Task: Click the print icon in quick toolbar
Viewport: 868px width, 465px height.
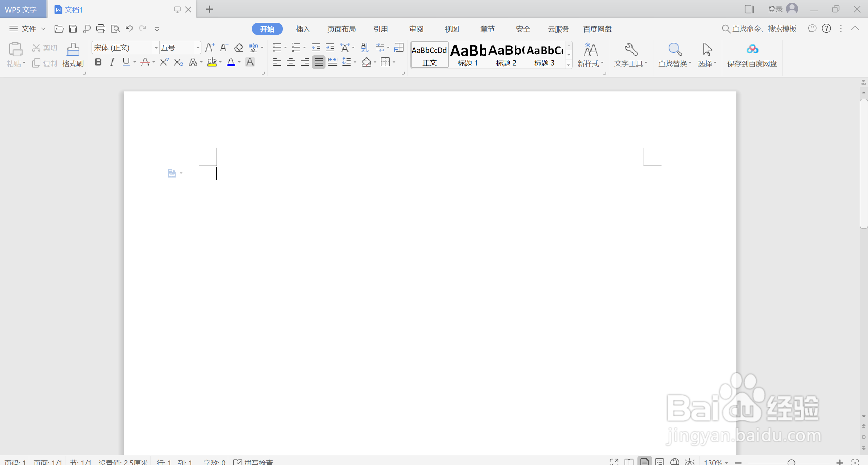Action: (x=101, y=29)
